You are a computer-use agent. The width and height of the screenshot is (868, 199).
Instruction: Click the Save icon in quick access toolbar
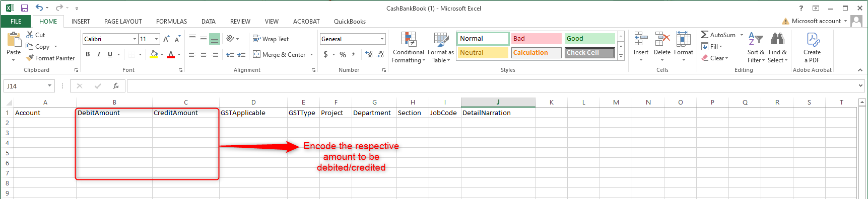pos(25,8)
